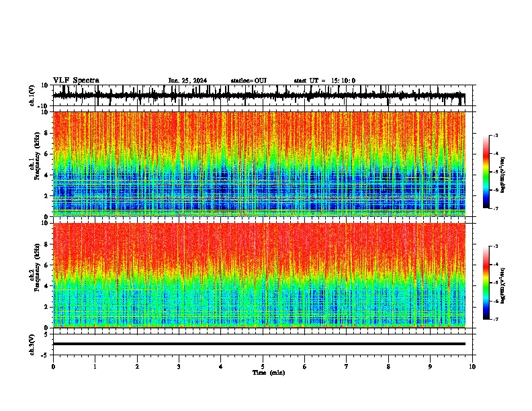532x411 pixels.
Task: Click time axis tick label '6'
Action: coord(304,367)
